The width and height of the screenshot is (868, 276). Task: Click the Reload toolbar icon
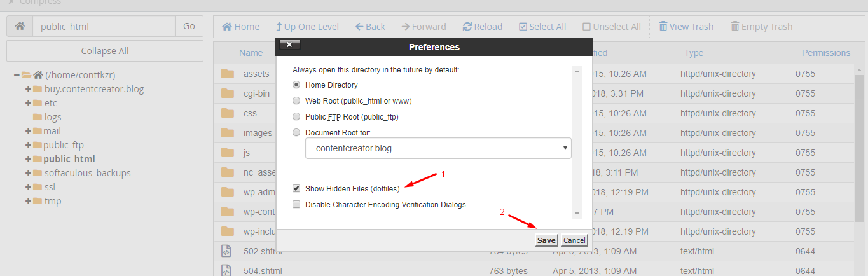click(482, 27)
